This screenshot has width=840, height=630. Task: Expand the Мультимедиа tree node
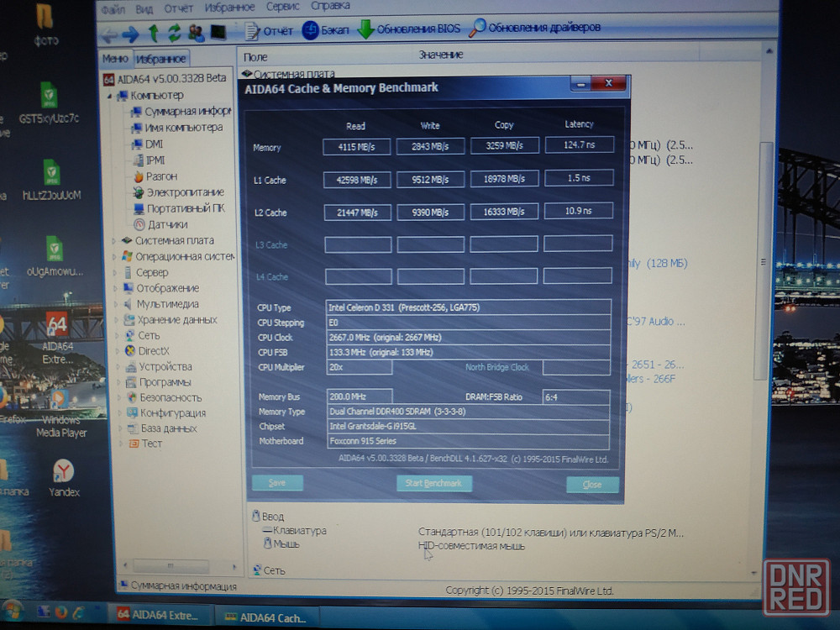(115, 304)
